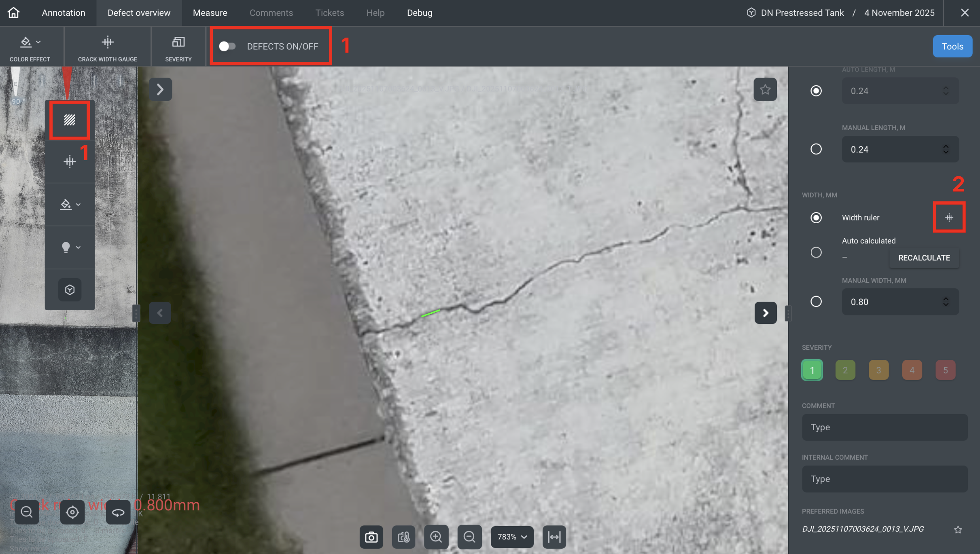
Task: Click the home icon
Action: tap(13, 13)
